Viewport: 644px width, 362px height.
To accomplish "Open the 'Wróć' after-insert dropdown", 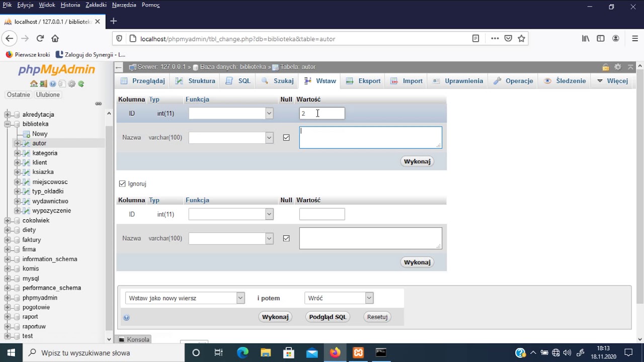I will click(339, 298).
